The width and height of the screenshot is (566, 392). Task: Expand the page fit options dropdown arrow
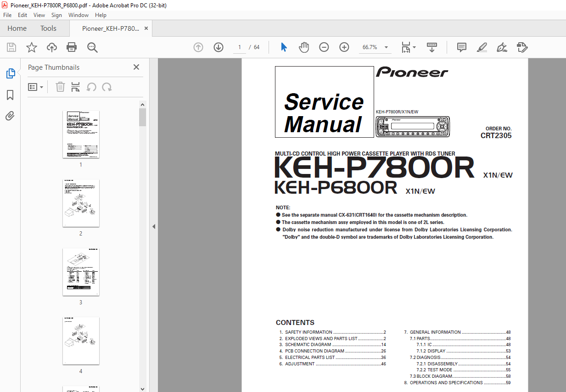[x=415, y=47]
